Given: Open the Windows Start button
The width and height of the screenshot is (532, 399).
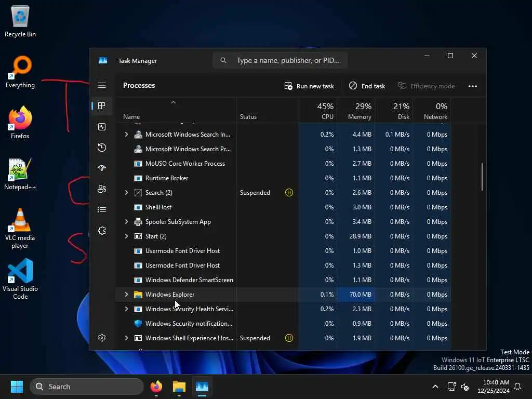Looking at the screenshot, I should click(x=17, y=387).
